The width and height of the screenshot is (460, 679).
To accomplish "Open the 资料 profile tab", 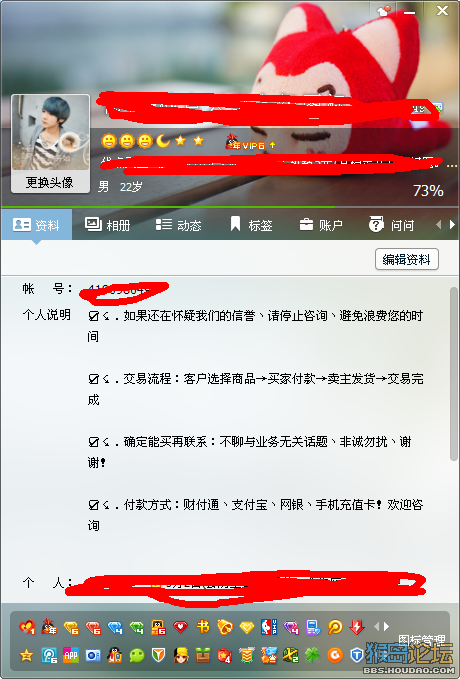I will tap(36, 225).
